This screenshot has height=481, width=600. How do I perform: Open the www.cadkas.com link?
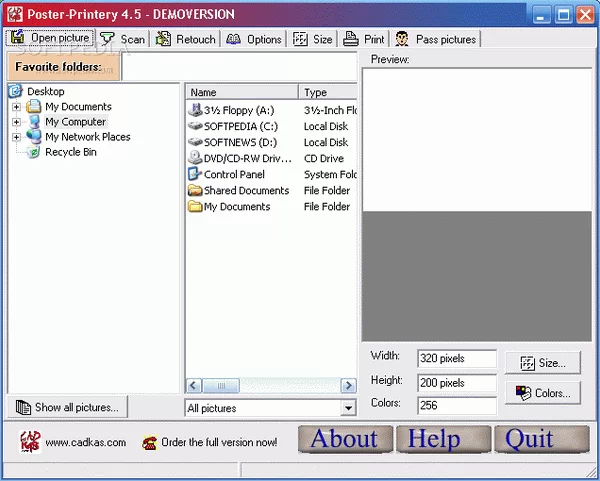pos(86,442)
